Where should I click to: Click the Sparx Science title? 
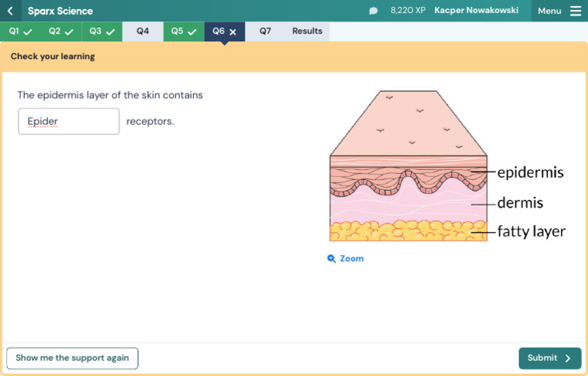tap(60, 11)
